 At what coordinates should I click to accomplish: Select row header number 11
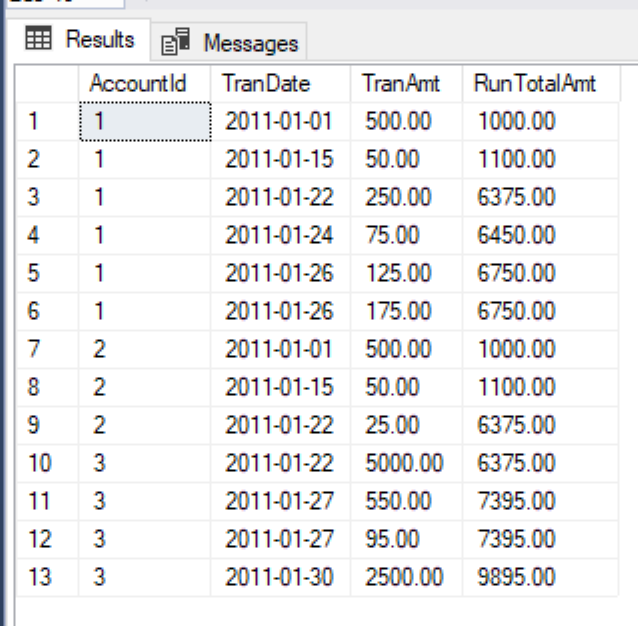coord(47,501)
